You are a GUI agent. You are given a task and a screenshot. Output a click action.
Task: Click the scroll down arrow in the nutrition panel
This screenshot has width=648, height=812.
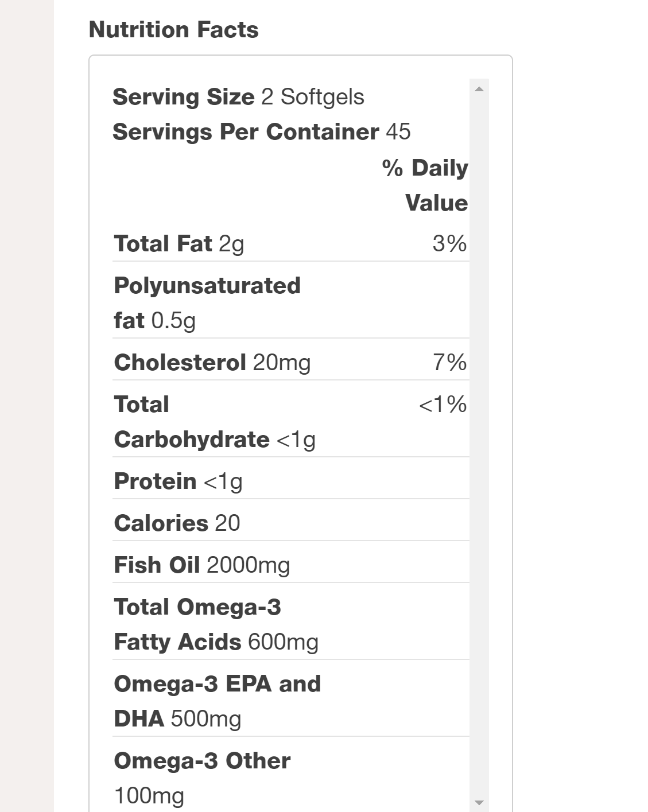point(479,802)
